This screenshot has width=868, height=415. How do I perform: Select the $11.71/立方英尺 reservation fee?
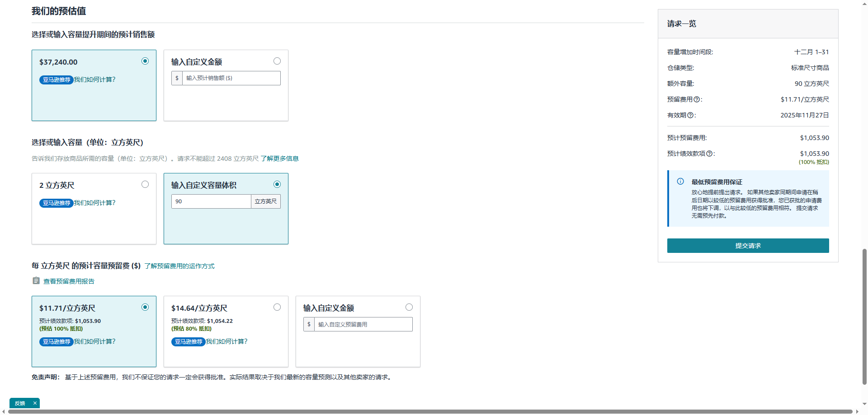pyautogui.click(x=145, y=307)
